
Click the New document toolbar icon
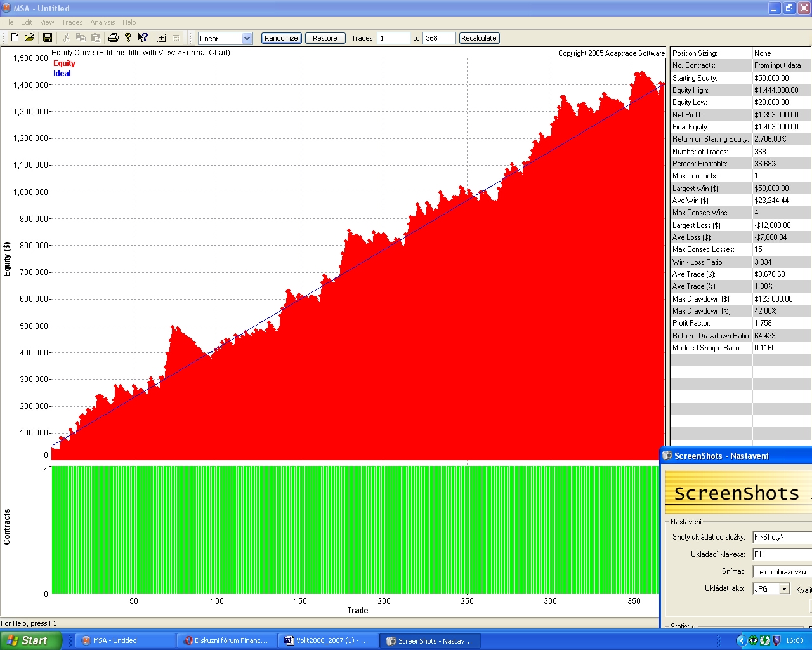point(15,38)
